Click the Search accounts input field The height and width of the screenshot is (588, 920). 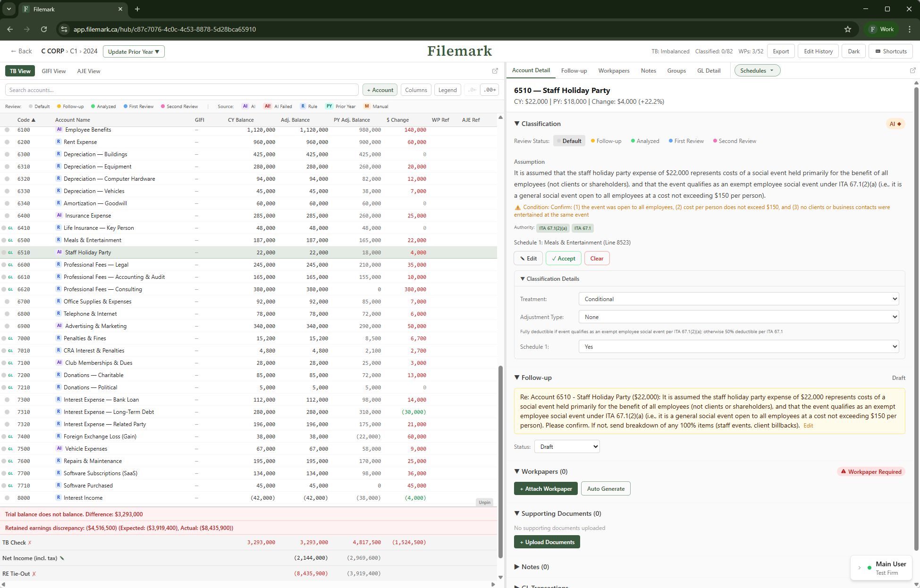click(182, 90)
